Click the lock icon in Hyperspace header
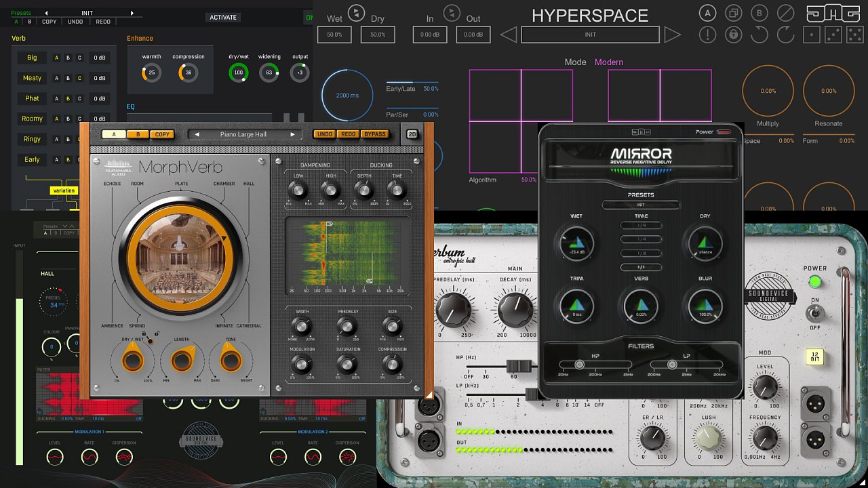This screenshot has height=488, width=868. (733, 35)
